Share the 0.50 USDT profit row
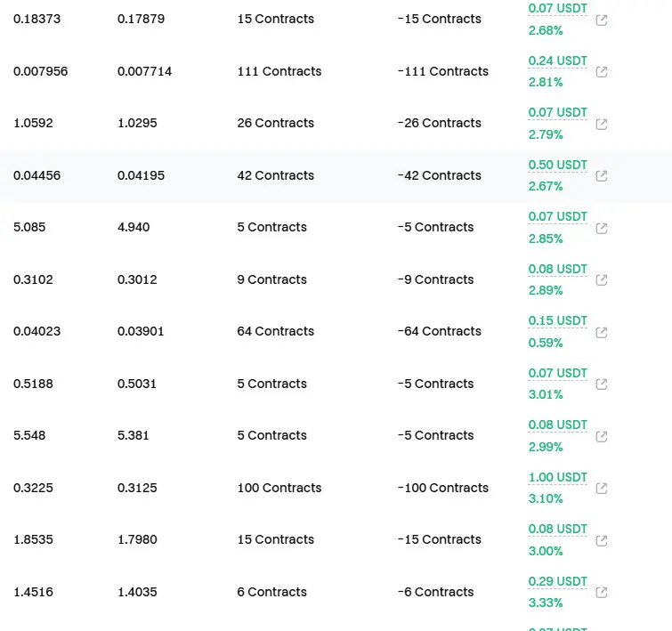The image size is (672, 631). [602, 175]
